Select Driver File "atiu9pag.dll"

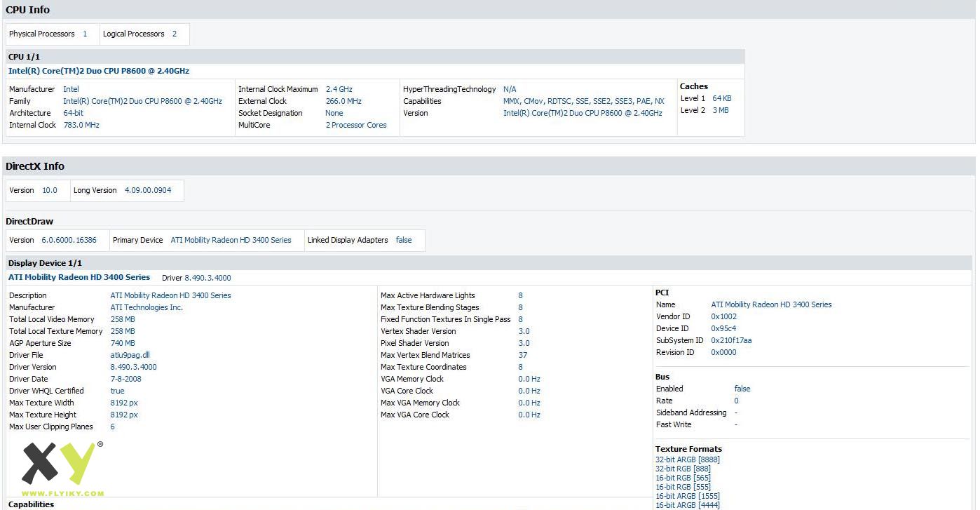click(x=130, y=355)
